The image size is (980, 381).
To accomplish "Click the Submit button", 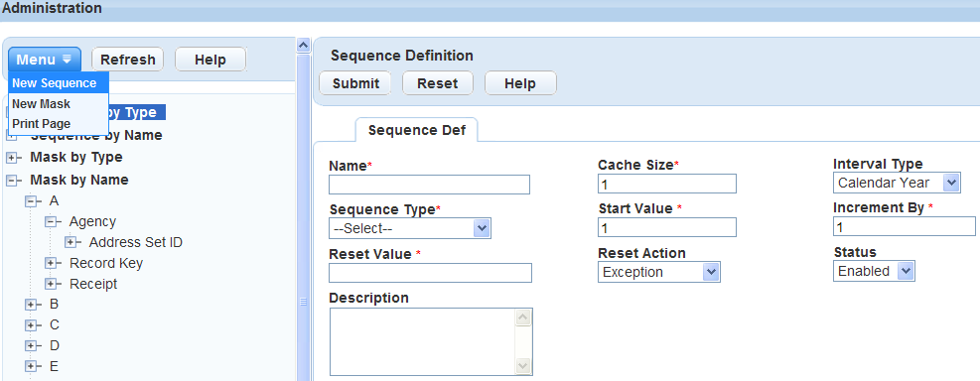I will tap(355, 83).
